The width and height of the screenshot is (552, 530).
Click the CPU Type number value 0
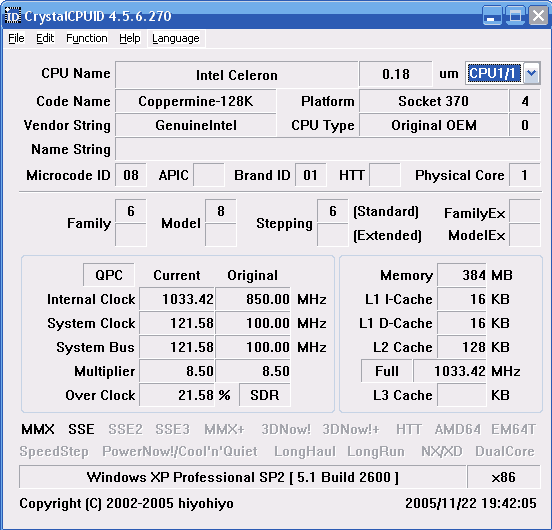[525, 125]
